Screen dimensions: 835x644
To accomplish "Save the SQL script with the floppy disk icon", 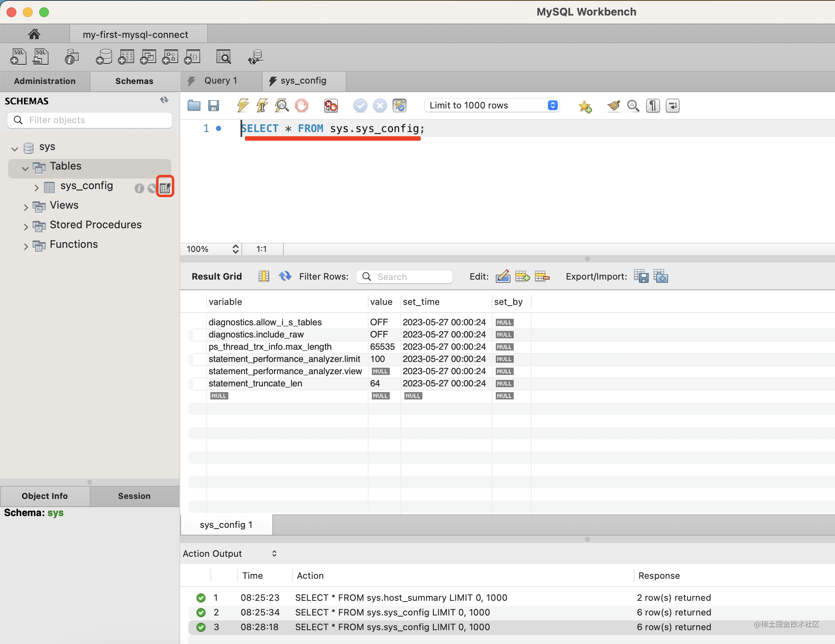I will pyautogui.click(x=214, y=106).
